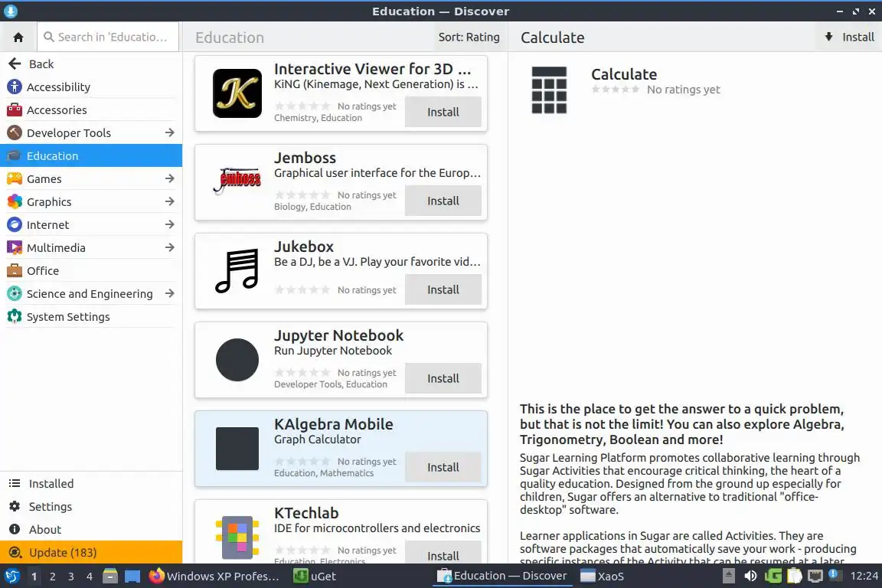Open Update (183) section
Screen dimensions: 882x588
tap(91, 553)
